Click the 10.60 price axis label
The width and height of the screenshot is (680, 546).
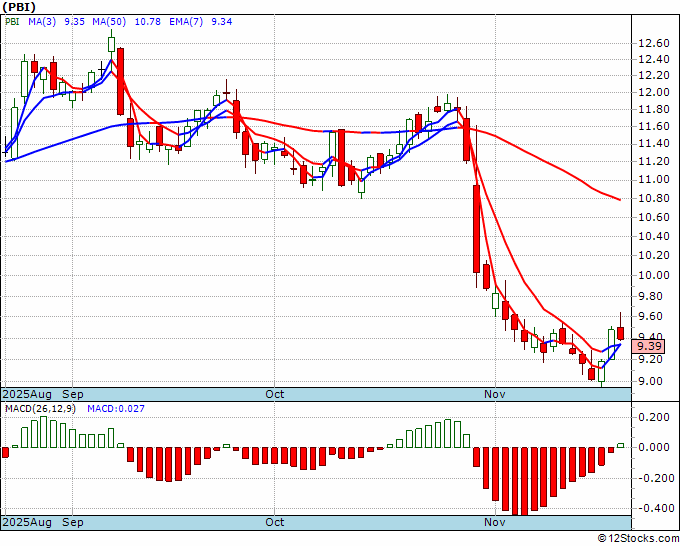tap(654, 217)
